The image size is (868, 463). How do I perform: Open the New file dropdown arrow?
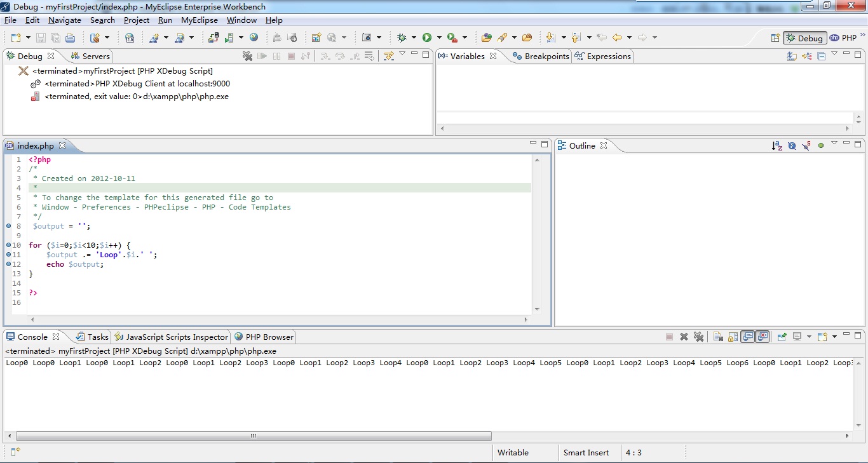pyautogui.click(x=27, y=38)
